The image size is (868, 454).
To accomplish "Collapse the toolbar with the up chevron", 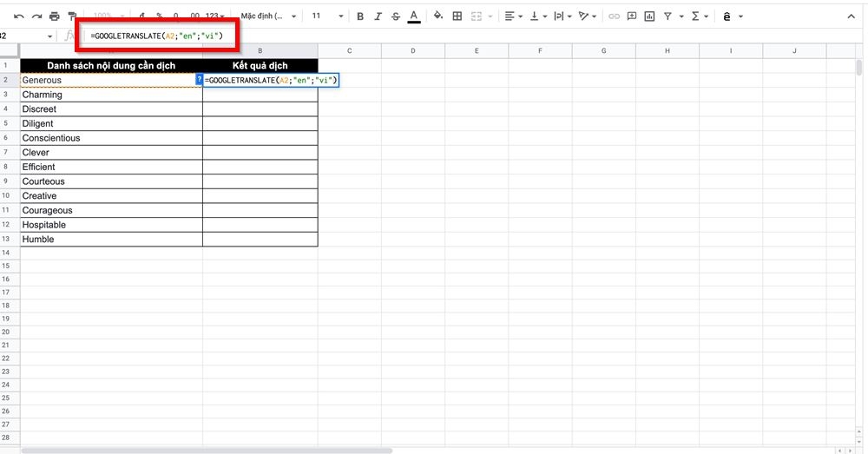I will pyautogui.click(x=852, y=16).
